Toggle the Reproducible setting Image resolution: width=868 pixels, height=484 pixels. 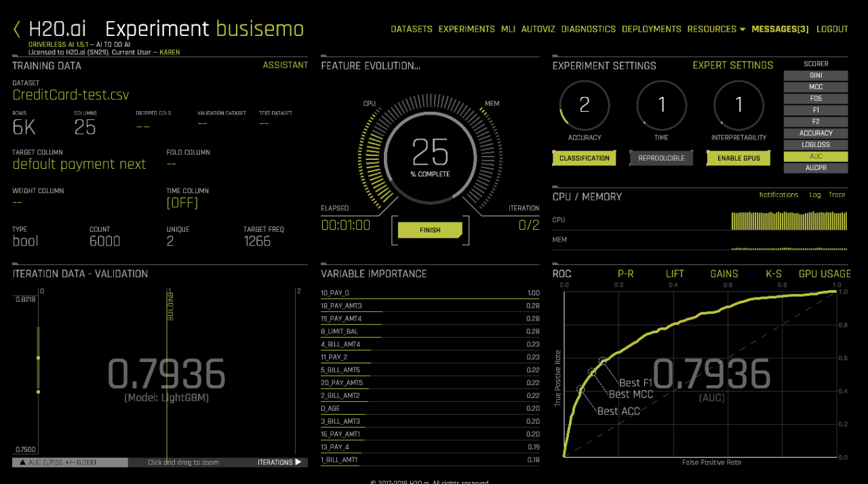[x=661, y=158]
